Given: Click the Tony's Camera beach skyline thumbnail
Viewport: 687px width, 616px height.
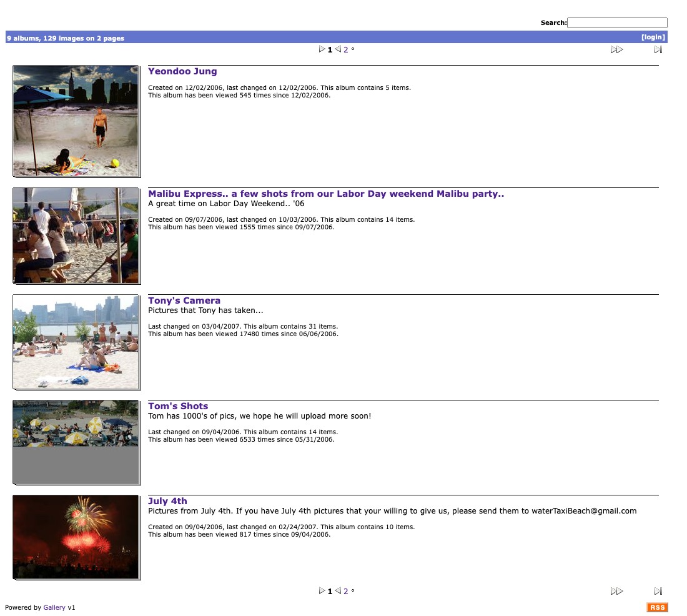Looking at the screenshot, I should tap(76, 342).
